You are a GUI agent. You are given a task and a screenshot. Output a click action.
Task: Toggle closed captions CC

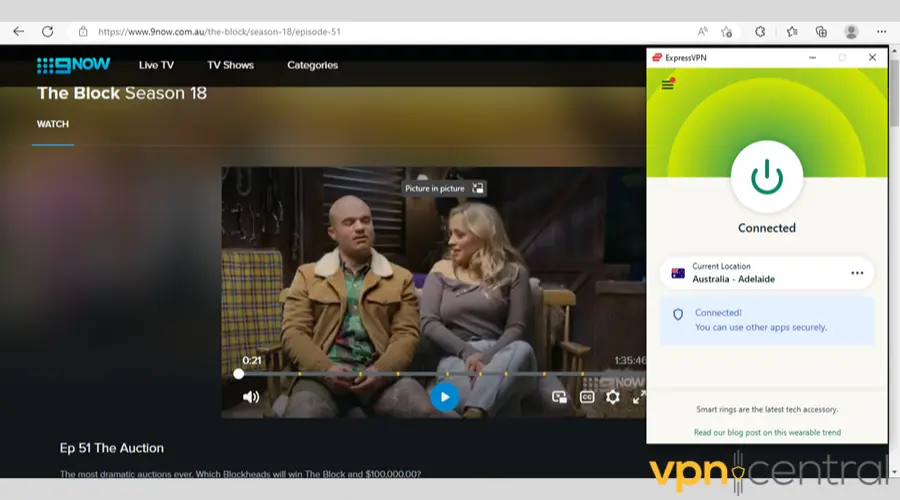587,397
